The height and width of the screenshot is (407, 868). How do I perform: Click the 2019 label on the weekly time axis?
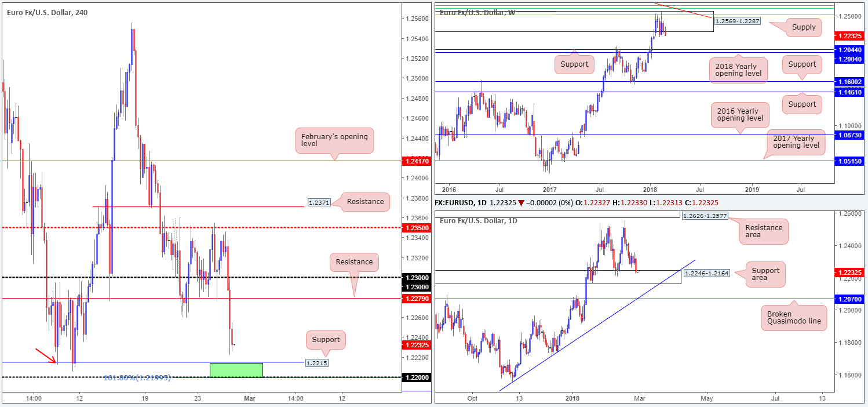click(x=752, y=189)
